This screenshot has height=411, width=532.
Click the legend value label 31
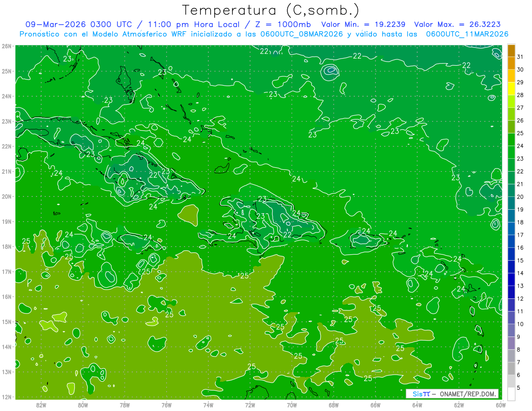click(520, 57)
